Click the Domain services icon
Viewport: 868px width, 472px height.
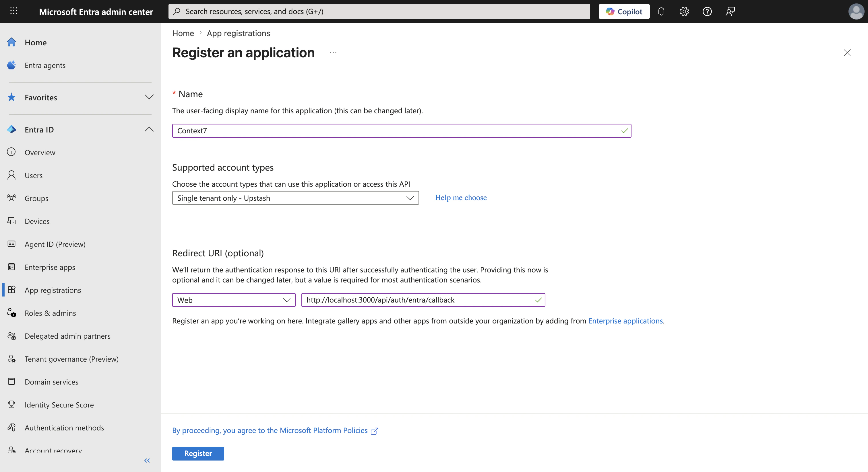pos(11,381)
